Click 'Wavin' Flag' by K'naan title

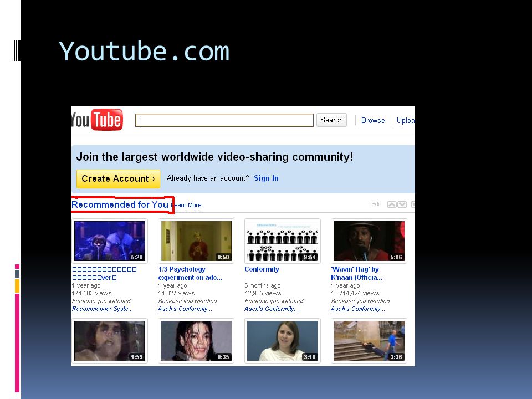coord(356,273)
